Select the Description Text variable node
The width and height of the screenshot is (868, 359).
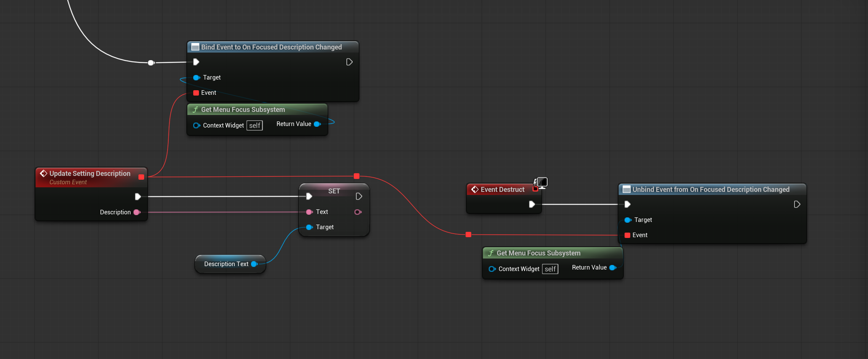click(230, 264)
